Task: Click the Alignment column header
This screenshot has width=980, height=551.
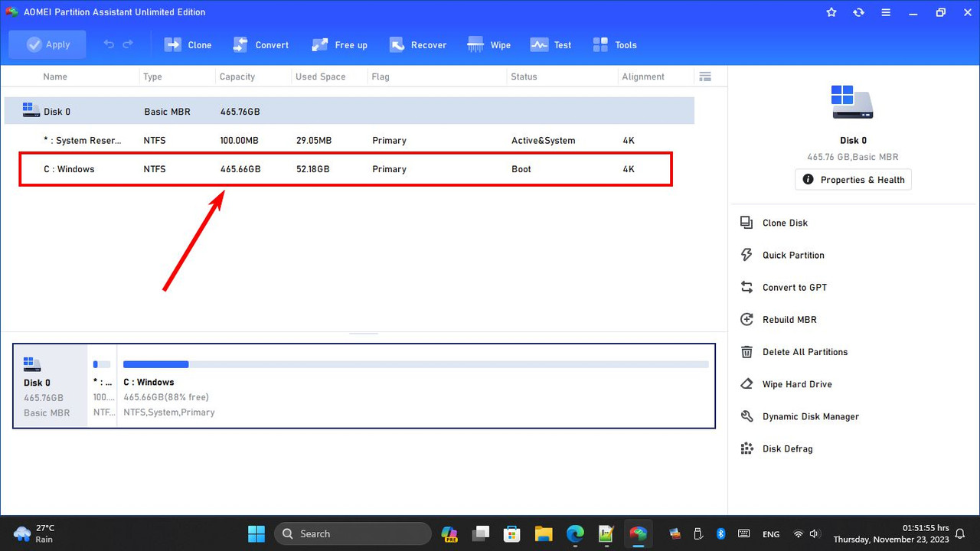Action: (x=643, y=77)
